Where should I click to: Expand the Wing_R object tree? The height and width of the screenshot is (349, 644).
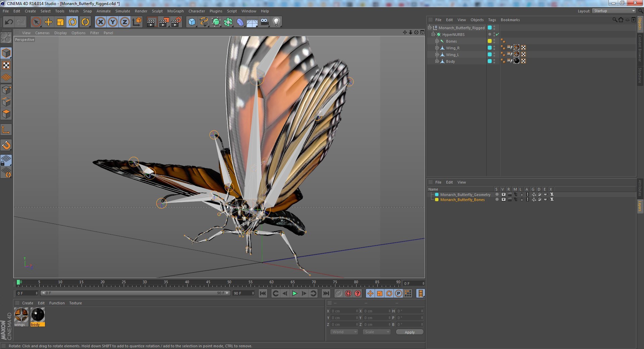pos(437,48)
